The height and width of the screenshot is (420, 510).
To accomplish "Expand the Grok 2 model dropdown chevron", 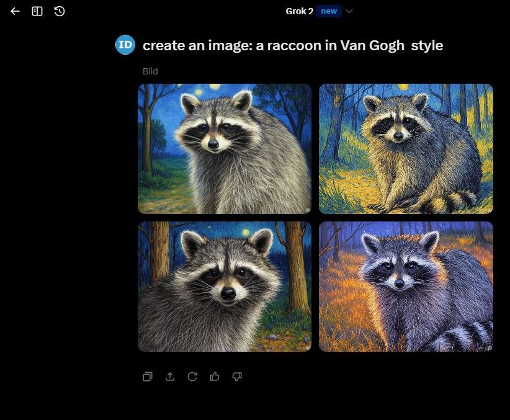I will [349, 11].
